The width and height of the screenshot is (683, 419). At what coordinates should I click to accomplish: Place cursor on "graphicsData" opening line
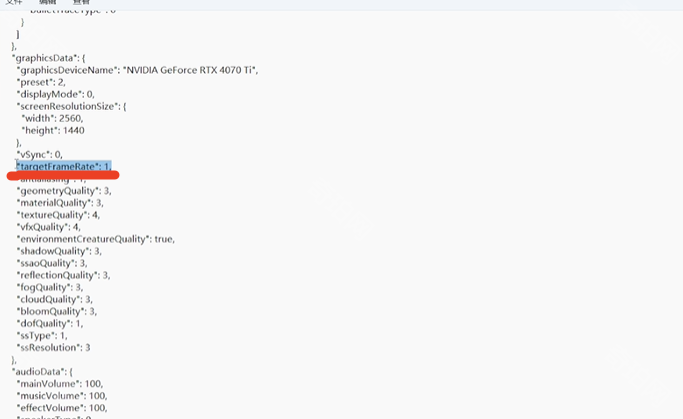pos(49,58)
